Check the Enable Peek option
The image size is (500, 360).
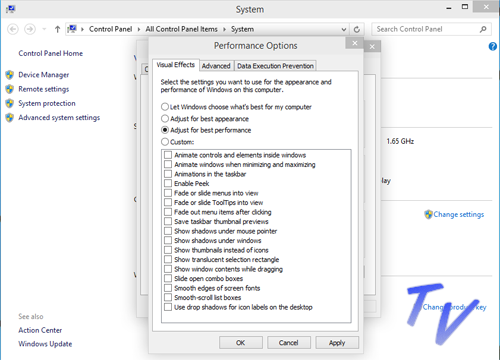coord(168,183)
